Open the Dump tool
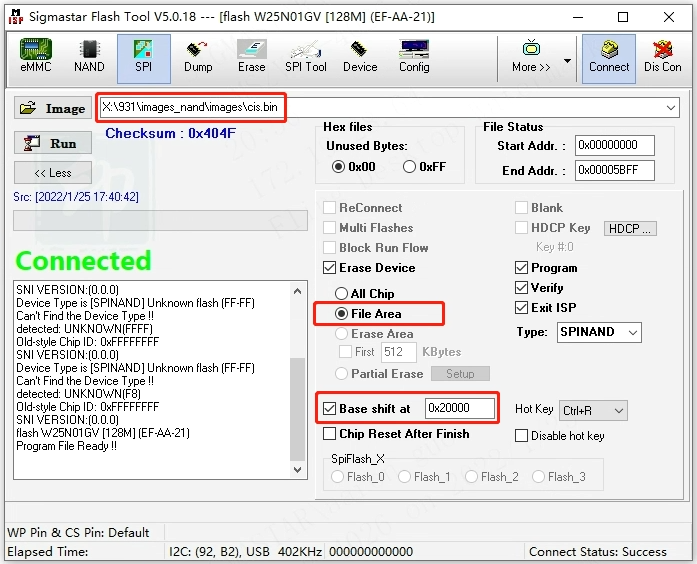Image resolution: width=697 pixels, height=564 pixels. click(198, 56)
